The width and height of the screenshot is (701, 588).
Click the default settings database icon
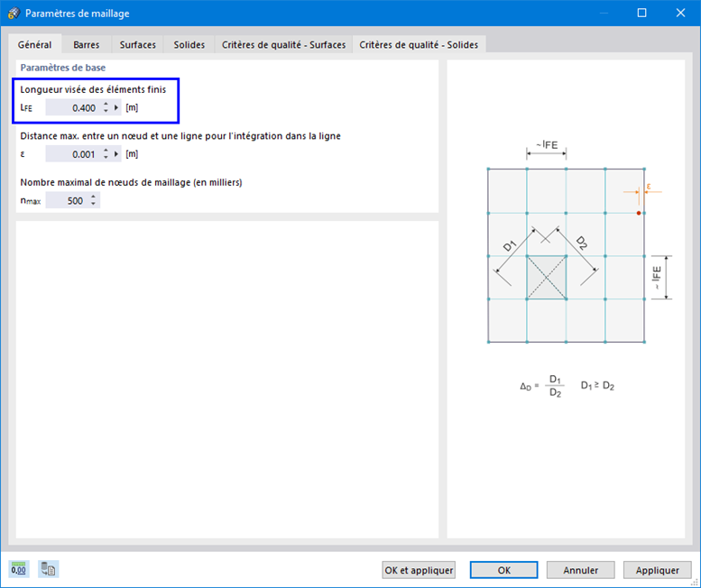coord(48,569)
